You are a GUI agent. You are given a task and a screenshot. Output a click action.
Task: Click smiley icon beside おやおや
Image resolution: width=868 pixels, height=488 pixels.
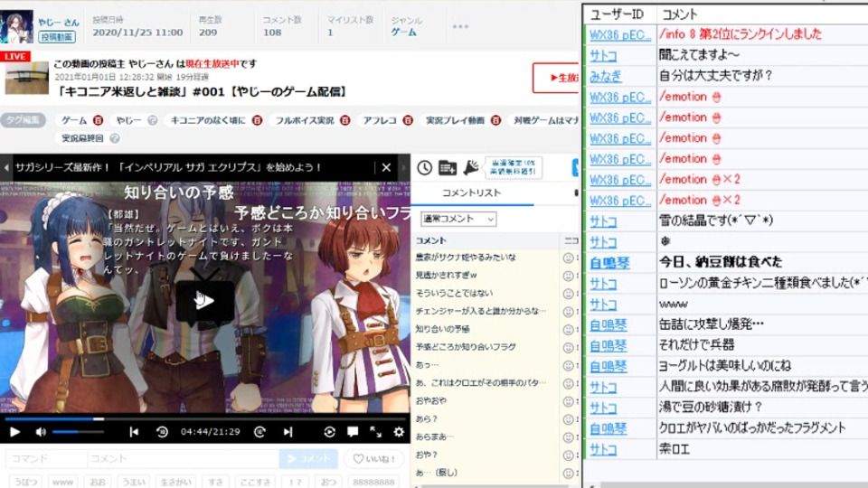(568, 401)
